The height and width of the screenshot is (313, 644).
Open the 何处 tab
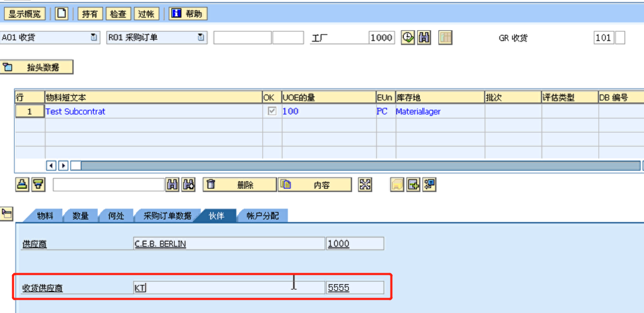(116, 215)
